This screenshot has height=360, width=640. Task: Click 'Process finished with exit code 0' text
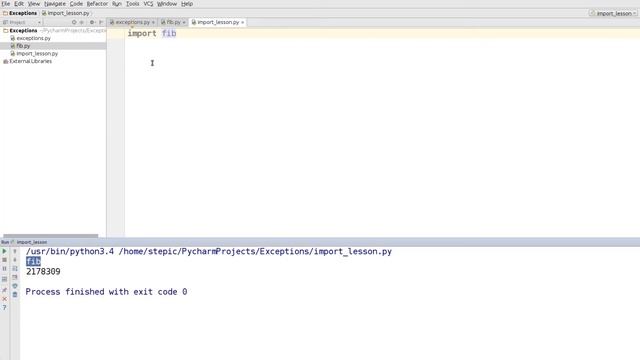coord(106,292)
